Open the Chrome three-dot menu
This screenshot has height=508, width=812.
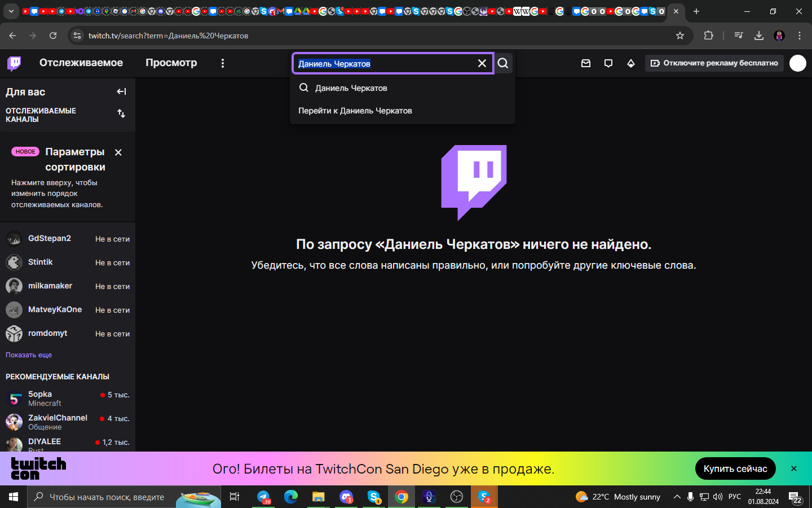coord(800,36)
